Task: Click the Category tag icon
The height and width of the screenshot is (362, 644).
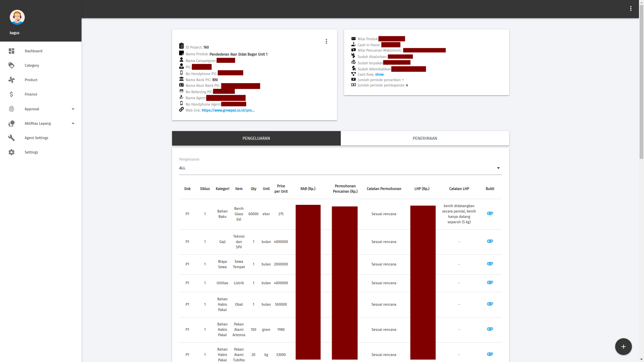Action: click(x=11, y=65)
